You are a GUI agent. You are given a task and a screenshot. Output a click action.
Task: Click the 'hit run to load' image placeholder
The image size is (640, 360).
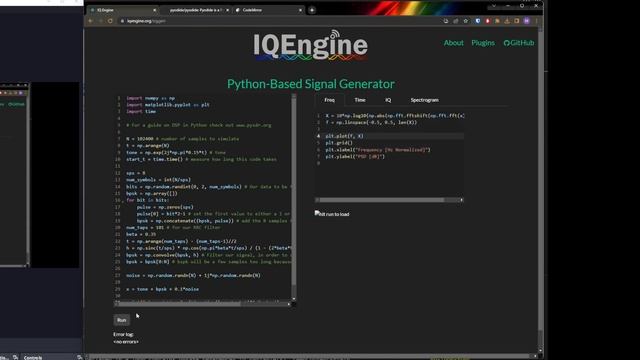pos(332,214)
